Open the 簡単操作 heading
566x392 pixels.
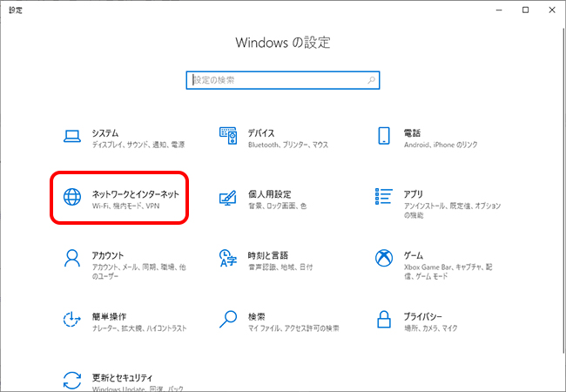pos(109,316)
